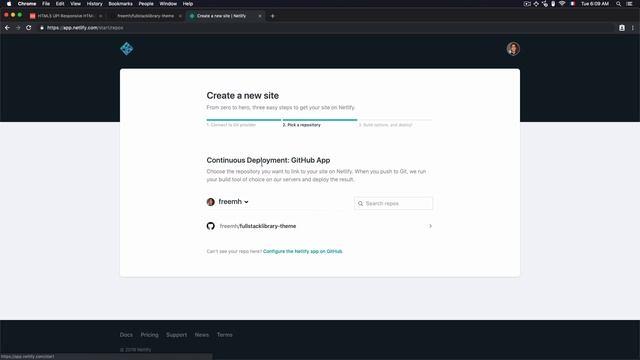Close the freemh/fullstacklibrary-theme tab
This screenshot has height=360, width=640.
[180, 16]
